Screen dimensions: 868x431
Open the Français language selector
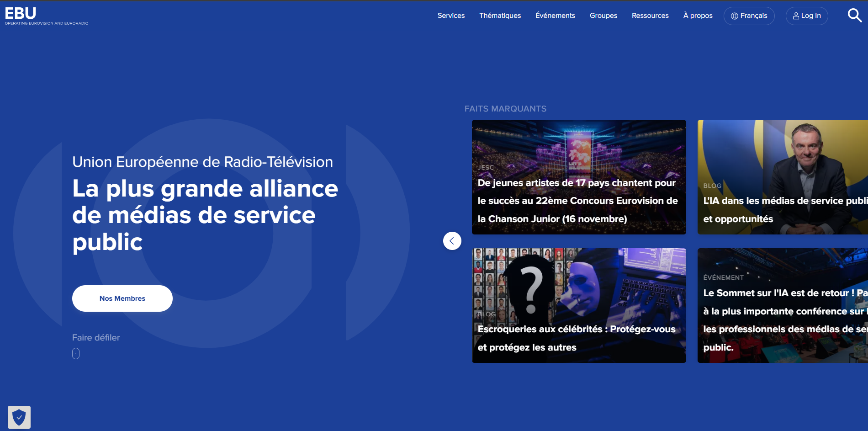[x=749, y=16]
